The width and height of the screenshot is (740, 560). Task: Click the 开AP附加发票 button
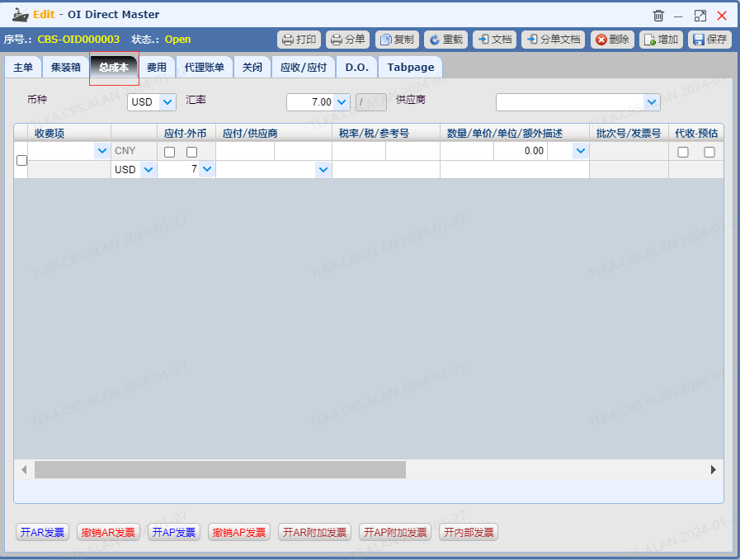pos(395,532)
